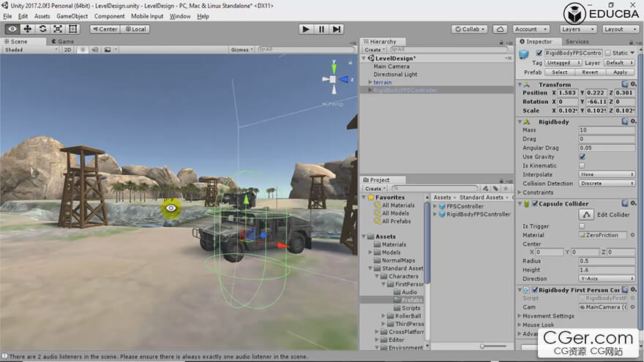Image resolution: width=644 pixels, height=362 pixels.
Task: Search by type icon in Project
Action: click(485, 189)
